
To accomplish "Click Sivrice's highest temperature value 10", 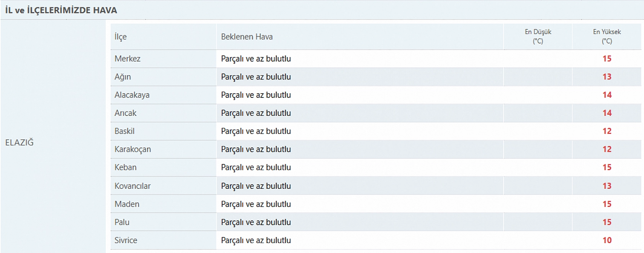I will (x=607, y=240).
